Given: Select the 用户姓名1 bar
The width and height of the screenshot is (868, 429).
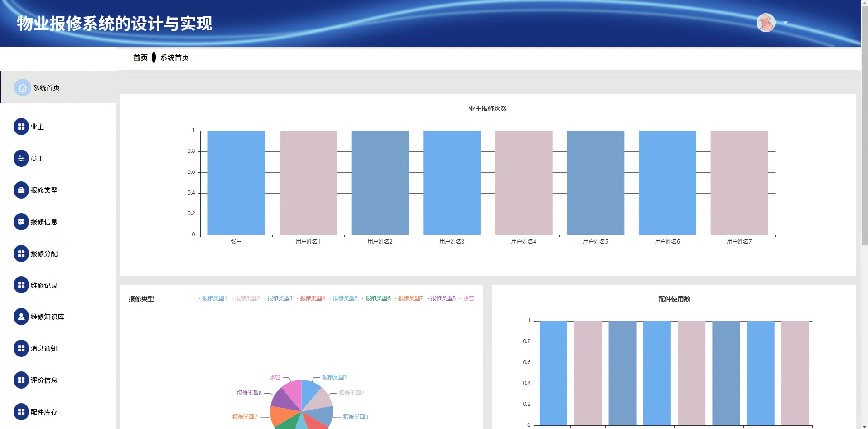Looking at the screenshot, I should pos(308,183).
